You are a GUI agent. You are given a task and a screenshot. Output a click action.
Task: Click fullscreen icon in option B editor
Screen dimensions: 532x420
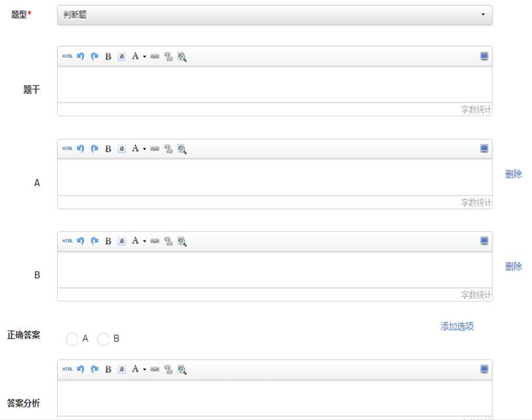(x=484, y=241)
